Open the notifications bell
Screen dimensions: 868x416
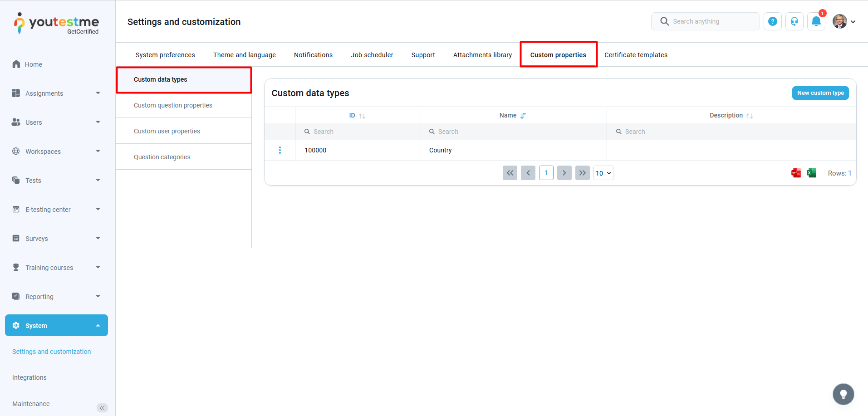click(x=816, y=21)
